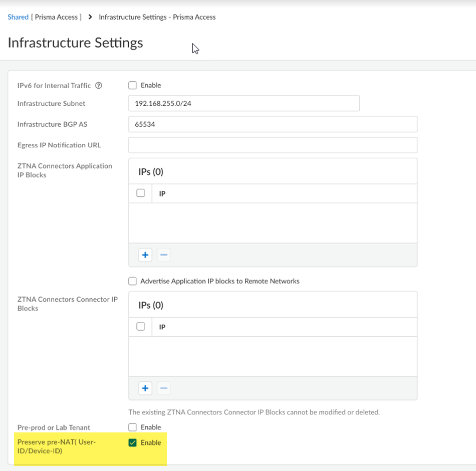This screenshot has width=476, height=471.
Task: Click empty list area of Application IP Blocks
Action: 273,223
